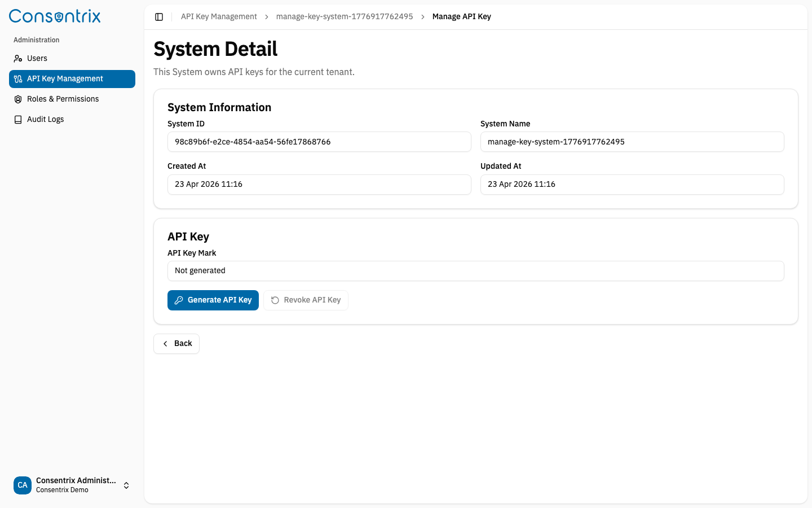Click the System Name field
The width and height of the screenshot is (812, 508).
point(632,142)
